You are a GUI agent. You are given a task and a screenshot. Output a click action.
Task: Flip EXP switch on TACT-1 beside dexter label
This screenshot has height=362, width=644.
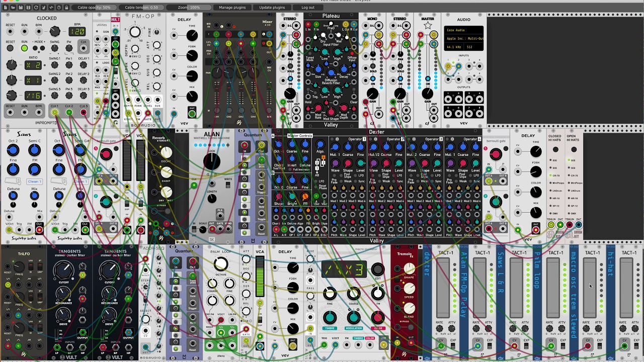coord(453,346)
